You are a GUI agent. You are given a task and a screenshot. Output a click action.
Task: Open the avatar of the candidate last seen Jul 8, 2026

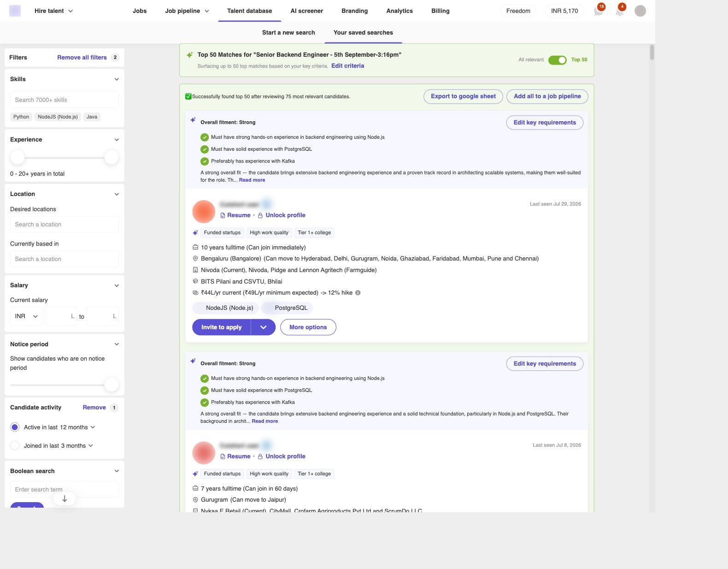204,453
